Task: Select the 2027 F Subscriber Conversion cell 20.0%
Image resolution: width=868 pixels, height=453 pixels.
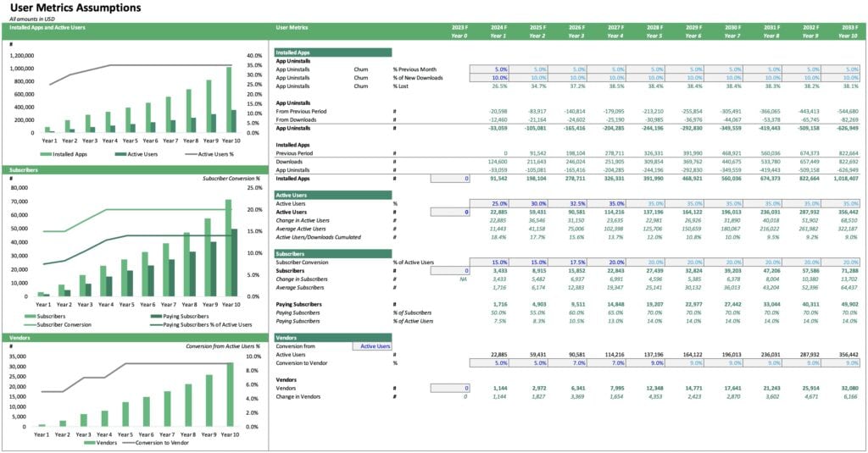Action: coord(606,262)
